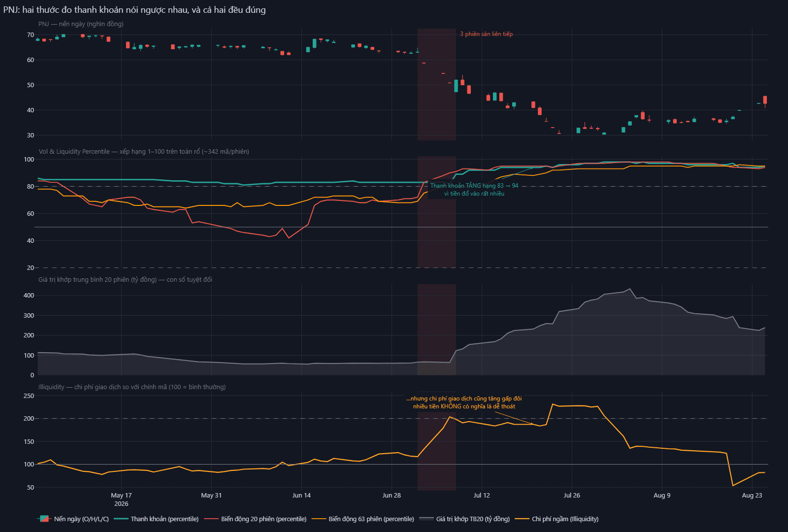Click the '300' value axis label

[29, 315]
